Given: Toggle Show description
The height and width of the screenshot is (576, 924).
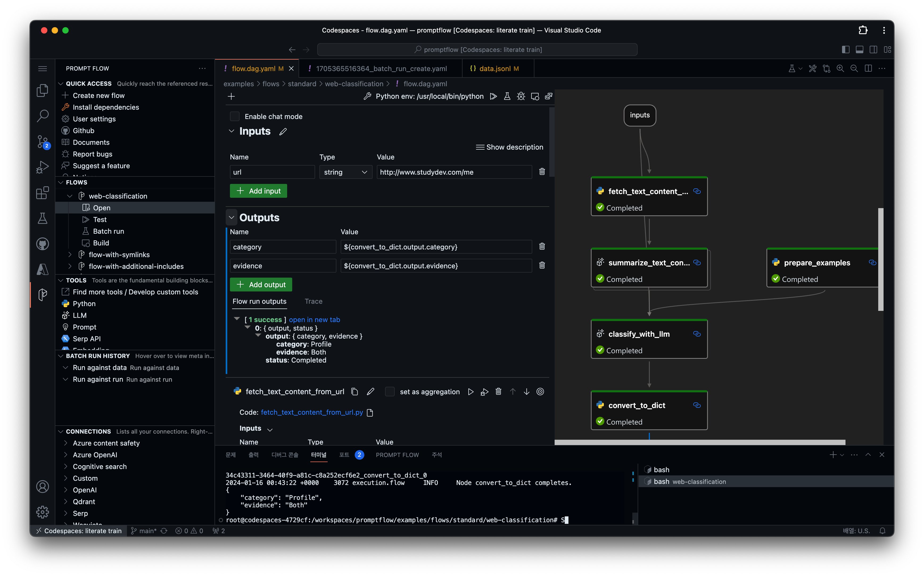Looking at the screenshot, I should coord(510,147).
